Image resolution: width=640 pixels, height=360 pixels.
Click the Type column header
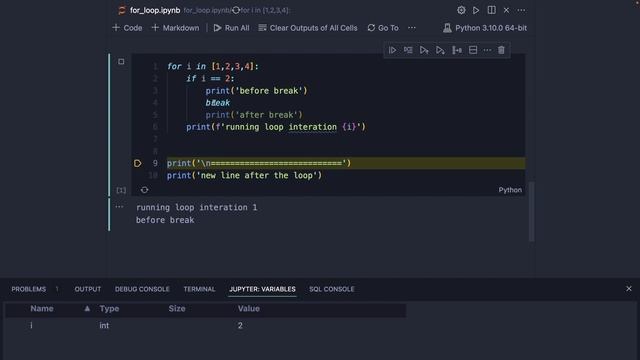click(109, 309)
